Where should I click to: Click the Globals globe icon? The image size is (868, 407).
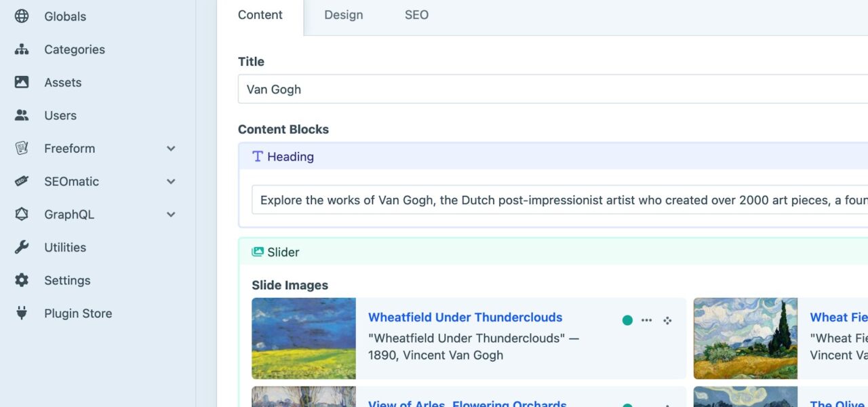pos(22,16)
